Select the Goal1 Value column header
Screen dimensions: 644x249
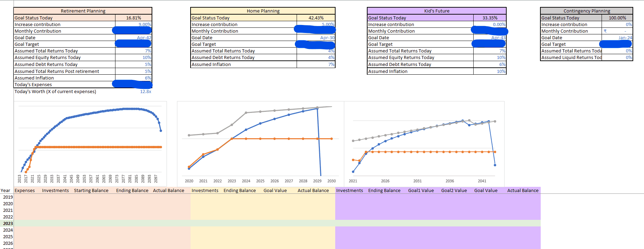[x=421, y=190]
